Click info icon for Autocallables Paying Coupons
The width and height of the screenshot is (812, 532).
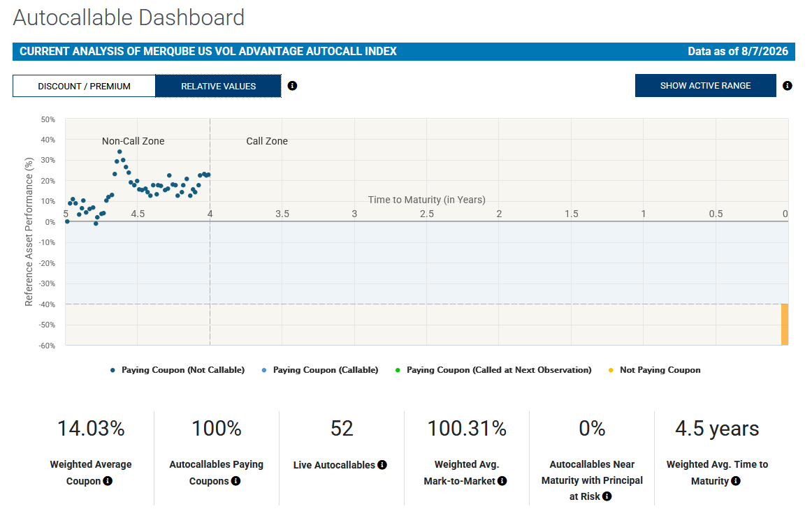(235, 481)
